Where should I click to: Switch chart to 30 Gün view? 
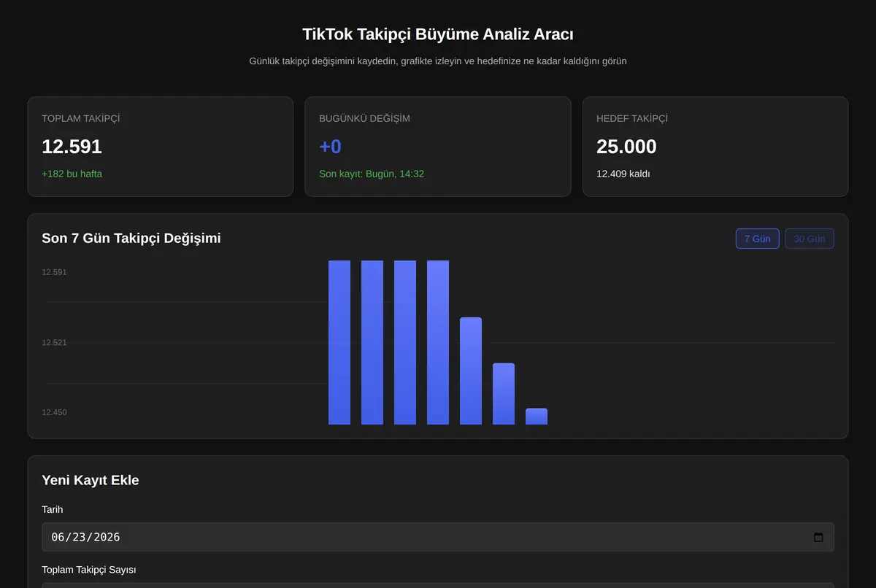coord(809,239)
